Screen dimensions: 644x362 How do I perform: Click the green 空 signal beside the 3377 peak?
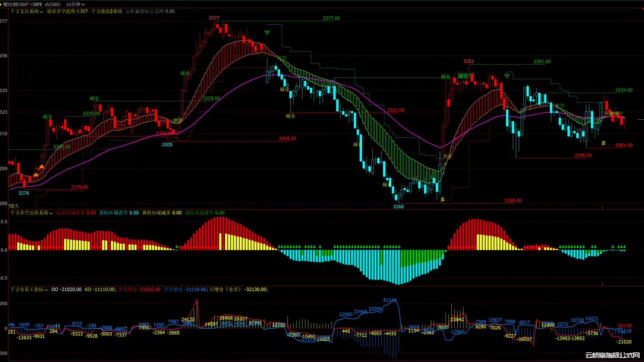[267, 32]
